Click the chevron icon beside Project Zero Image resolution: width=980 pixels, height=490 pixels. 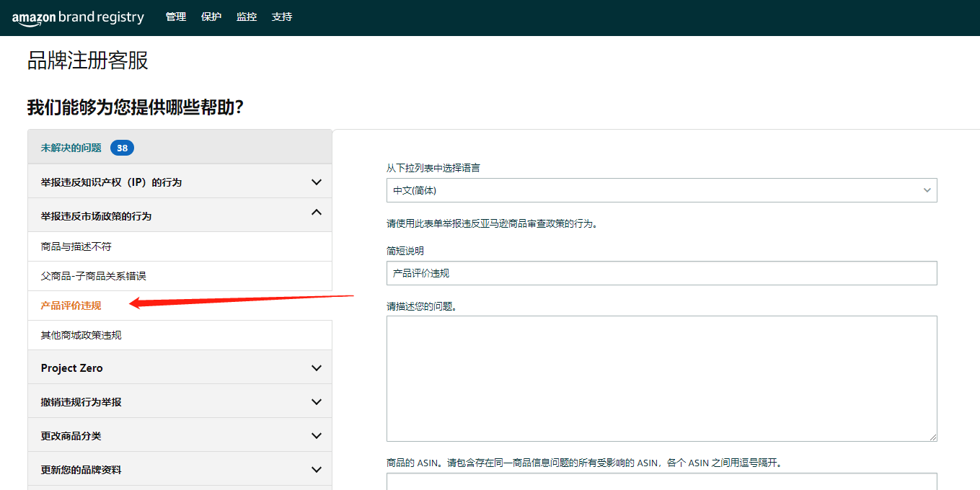[x=316, y=368]
